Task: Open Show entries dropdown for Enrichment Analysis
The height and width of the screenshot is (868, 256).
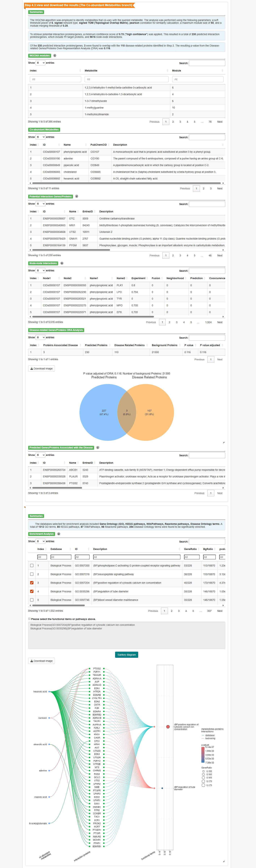Action: tap(40, 541)
